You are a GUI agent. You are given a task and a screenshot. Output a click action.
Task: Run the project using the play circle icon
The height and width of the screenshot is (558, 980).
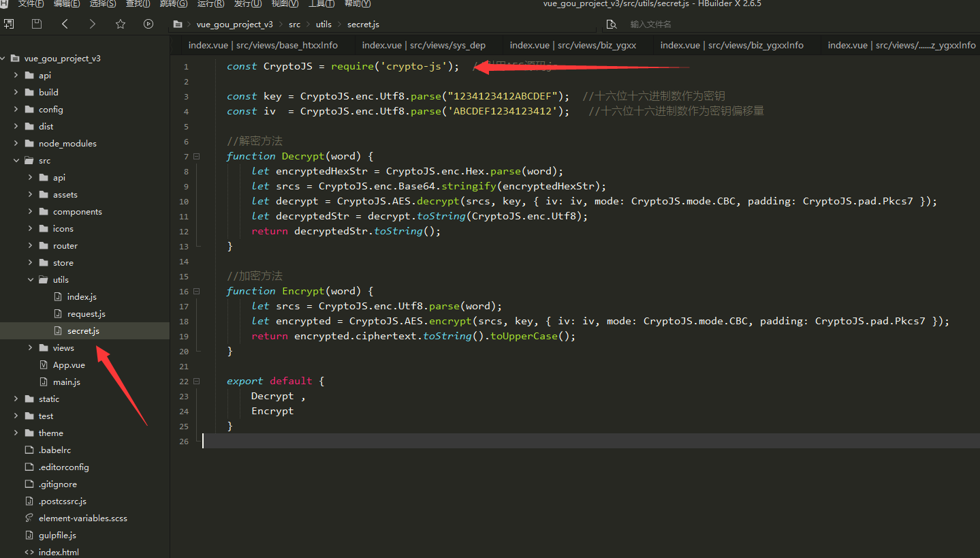[x=148, y=24]
